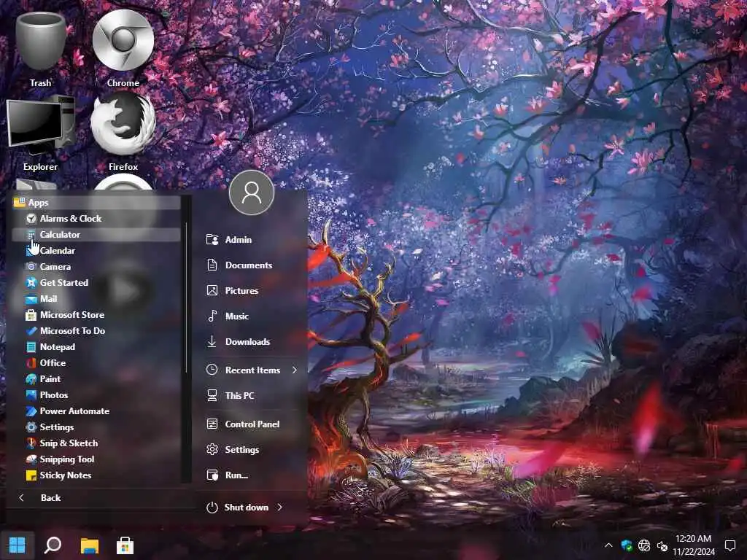
Task: Launch Chrome from the desktop
Action: tap(123, 47)
